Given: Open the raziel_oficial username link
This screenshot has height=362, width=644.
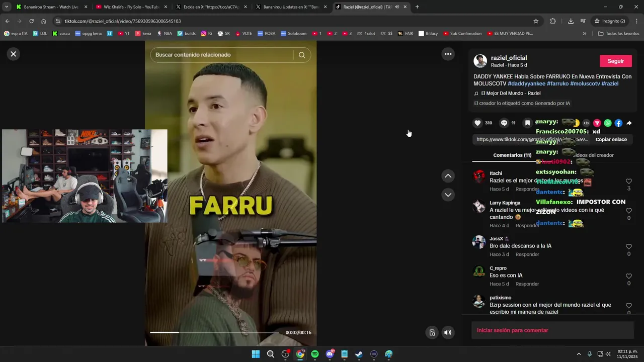Looking at the screenshot, I should [x=509, y=58].
